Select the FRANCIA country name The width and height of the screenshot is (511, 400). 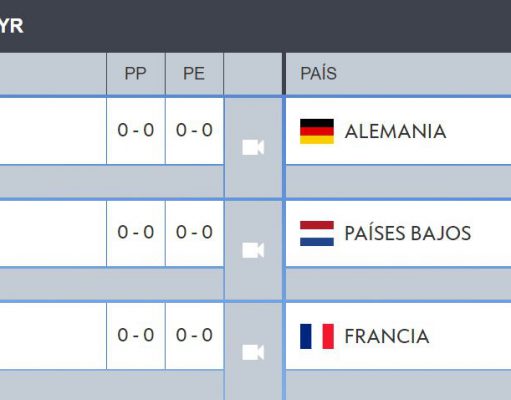coord(387,336)
